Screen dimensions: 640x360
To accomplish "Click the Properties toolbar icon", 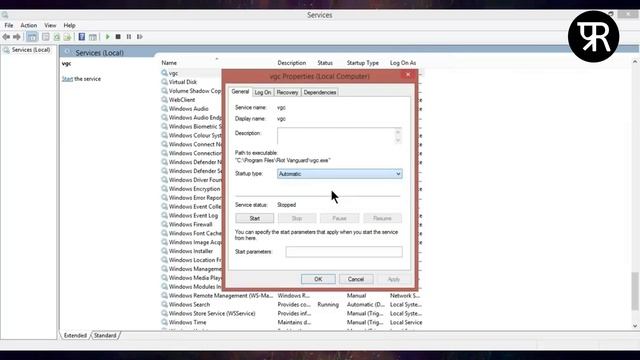I will [x=46, y=37].
